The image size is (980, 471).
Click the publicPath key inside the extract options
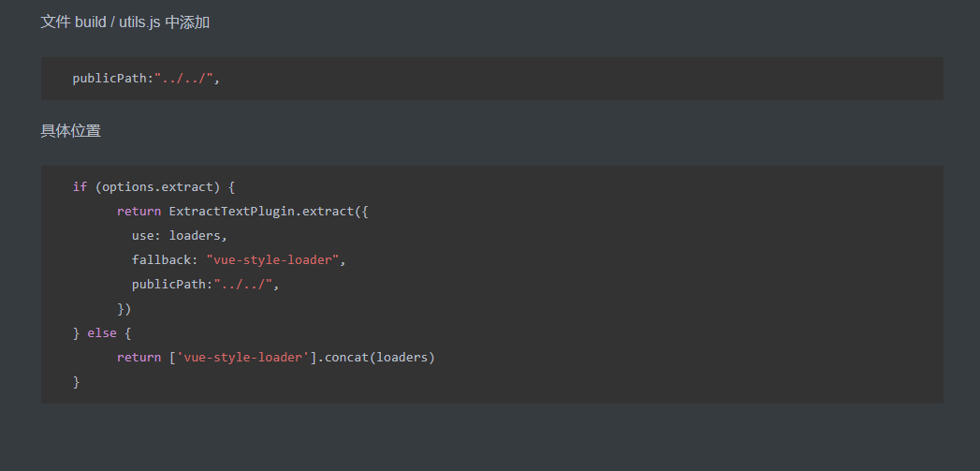168,285
